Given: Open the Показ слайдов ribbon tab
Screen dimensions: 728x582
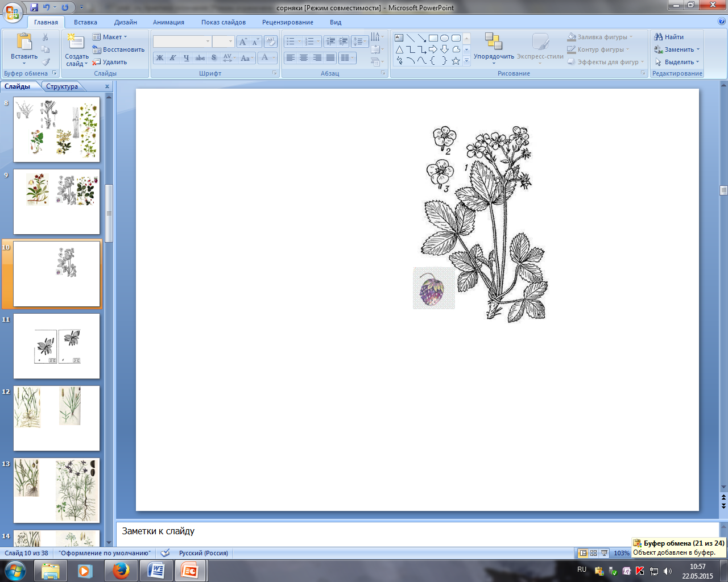Looking at the screenshot, I should pos(224,22).
